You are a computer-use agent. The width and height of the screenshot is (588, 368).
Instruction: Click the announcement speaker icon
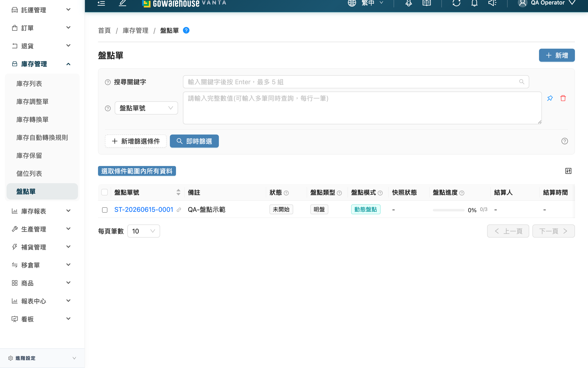[x=492, y=3]
